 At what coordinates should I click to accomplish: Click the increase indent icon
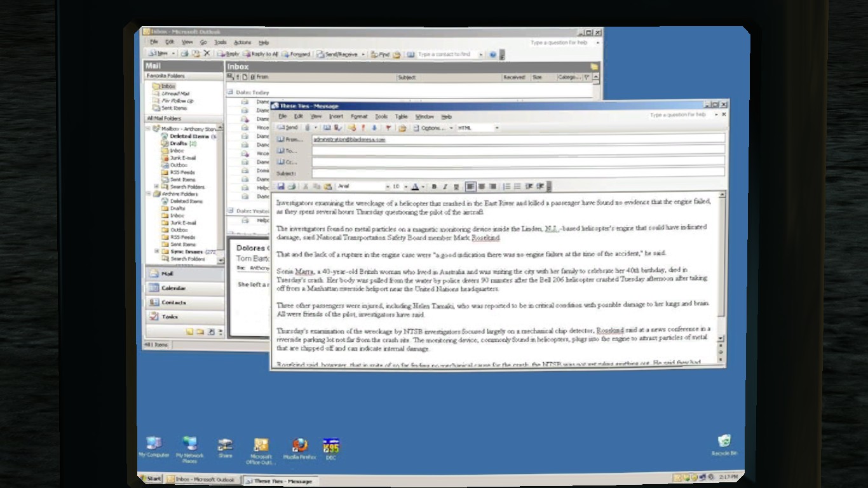pyautogui.click(x=539, y=186)
